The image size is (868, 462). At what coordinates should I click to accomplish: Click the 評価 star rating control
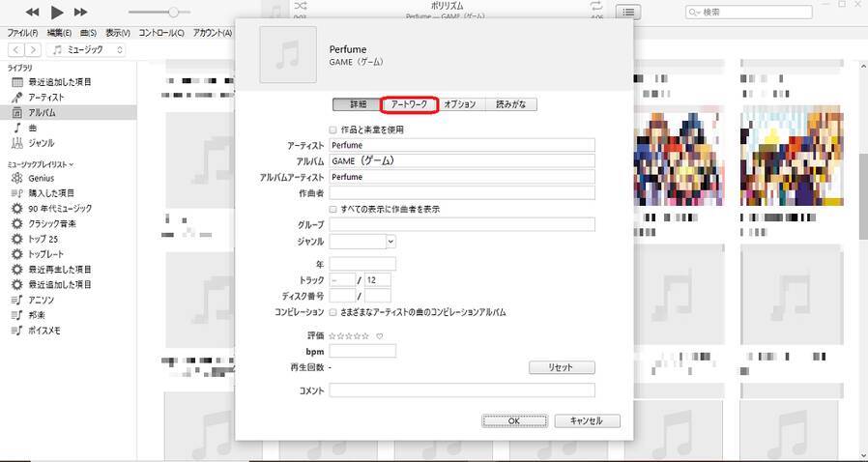click(x=349, y=335)
